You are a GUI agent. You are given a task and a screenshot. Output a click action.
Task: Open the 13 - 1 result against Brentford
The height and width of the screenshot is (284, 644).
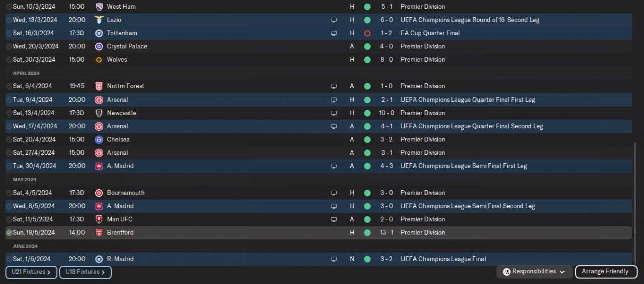(387, 233)
